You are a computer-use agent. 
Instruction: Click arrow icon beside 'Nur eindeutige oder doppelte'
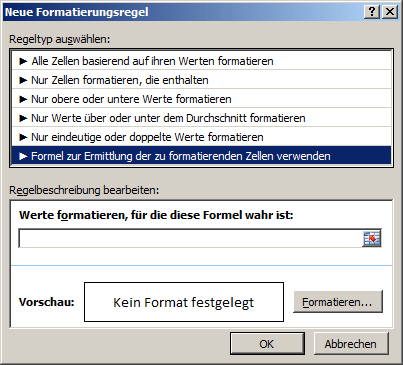(23, 137)
